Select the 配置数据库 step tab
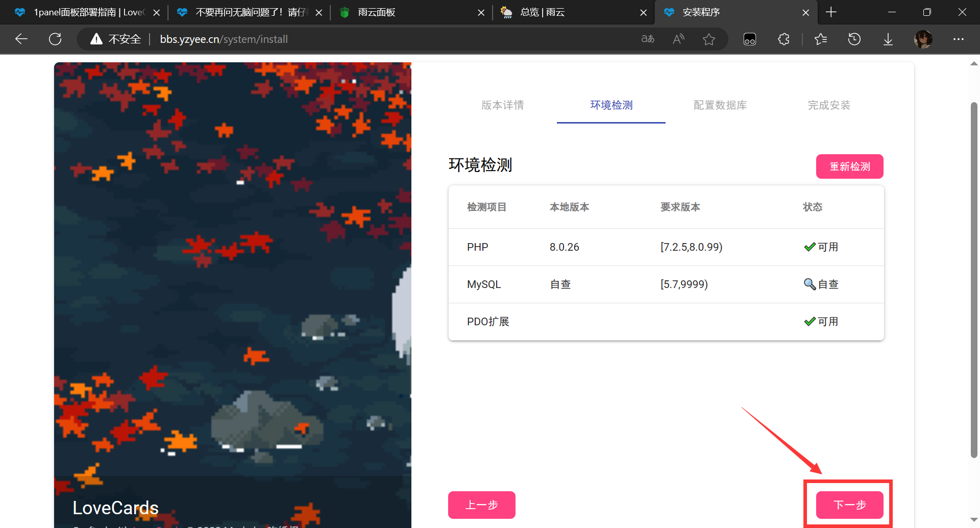This screenshot has width=980, height=528. [x=720, y=105]
